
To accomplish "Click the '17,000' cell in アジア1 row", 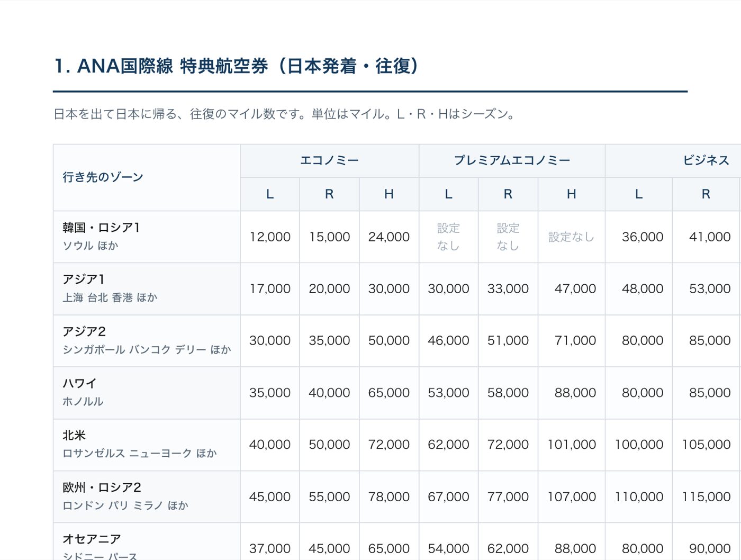I will click(270, 289).
